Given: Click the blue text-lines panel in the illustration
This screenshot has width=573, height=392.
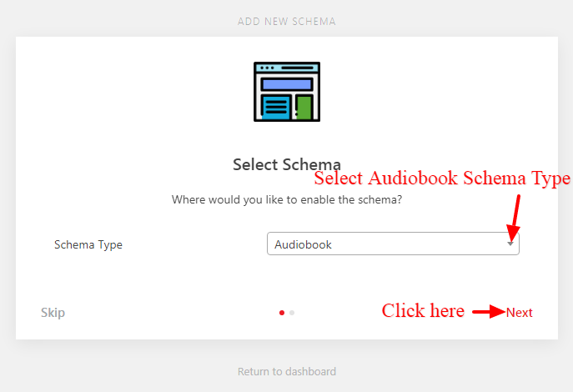Looking at the screenshot, I should (276, 107).
